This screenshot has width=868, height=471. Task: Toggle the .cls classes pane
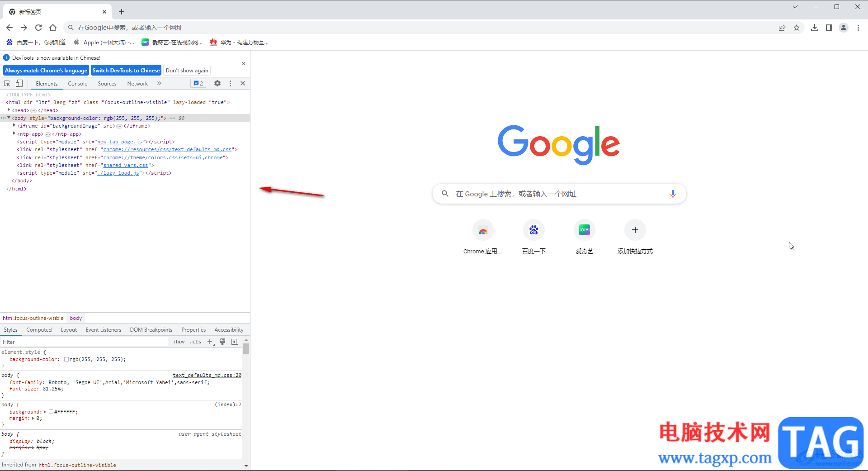tap(196, 342)
